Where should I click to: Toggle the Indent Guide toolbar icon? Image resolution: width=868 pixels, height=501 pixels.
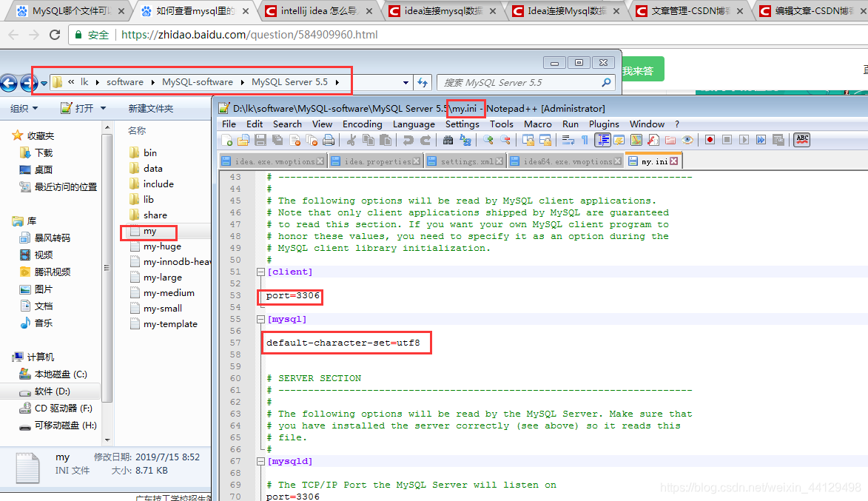click(x=602, y=140)
